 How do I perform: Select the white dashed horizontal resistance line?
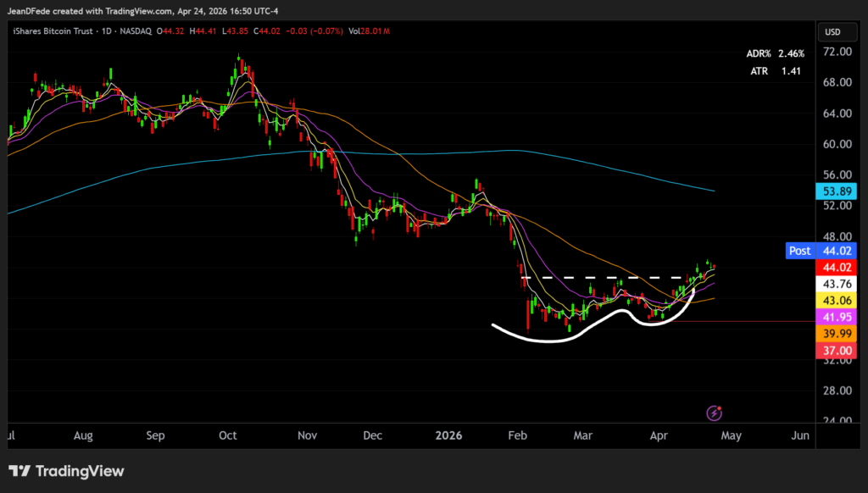coord(593,278)
